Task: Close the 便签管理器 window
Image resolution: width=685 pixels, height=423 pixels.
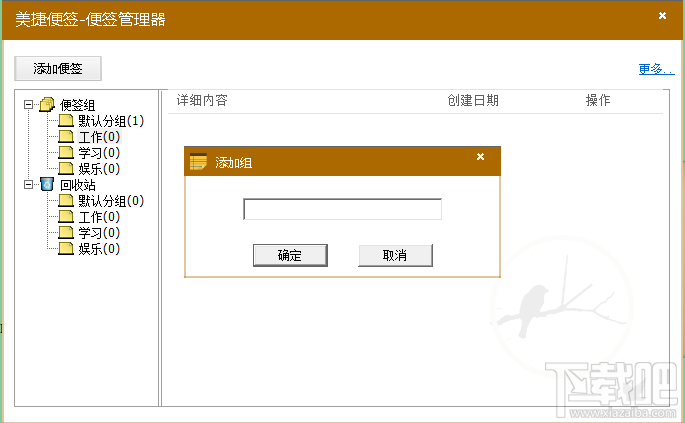Action: (662, 16)
